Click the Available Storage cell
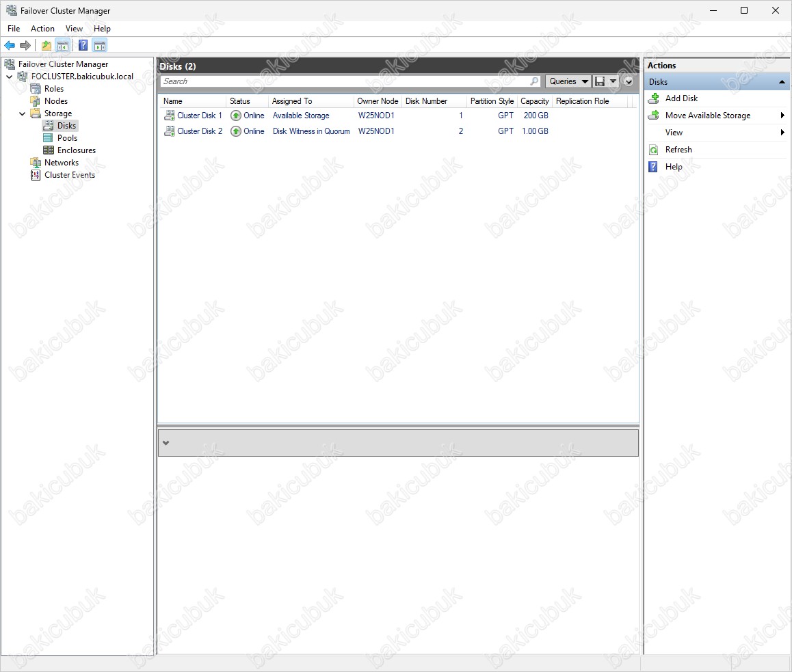The width and height of the screenshot is (792, 672). click(x=301, y=116)
